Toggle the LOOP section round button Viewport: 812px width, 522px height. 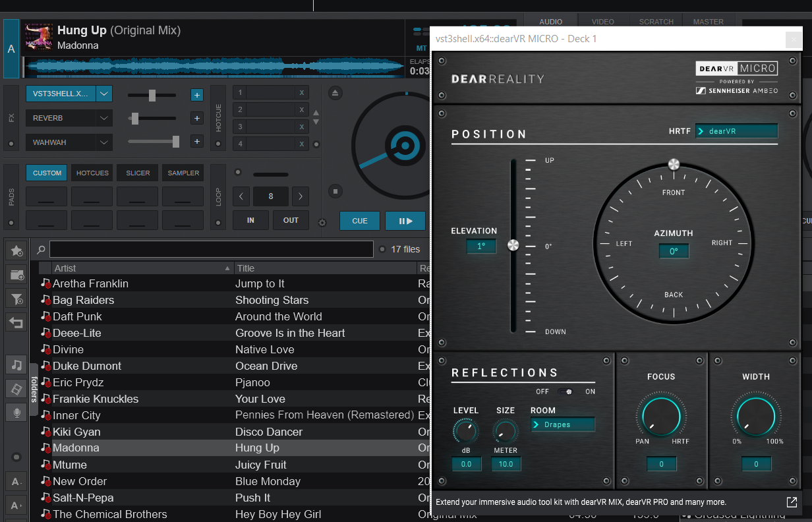(x=218, y=223)
